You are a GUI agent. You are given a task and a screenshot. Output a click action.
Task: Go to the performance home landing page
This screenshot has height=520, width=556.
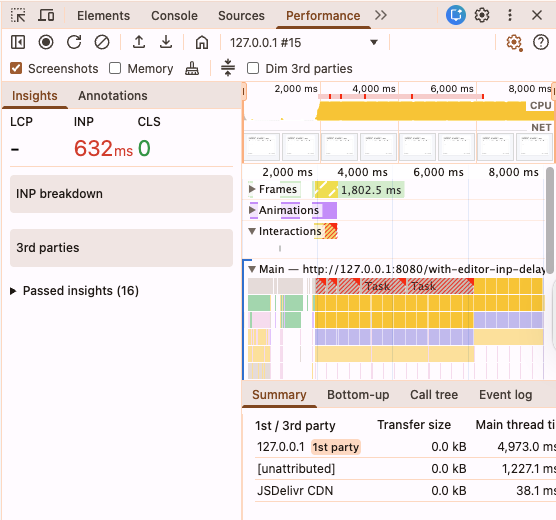pyautogui.click(x=202, y=43)
